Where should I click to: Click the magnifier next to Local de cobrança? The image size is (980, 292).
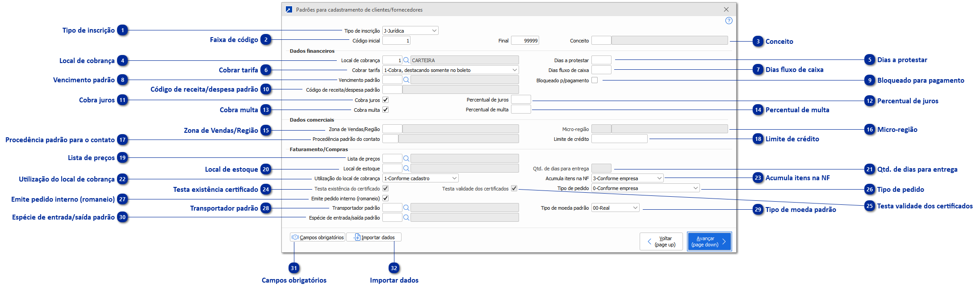point(406,60)
